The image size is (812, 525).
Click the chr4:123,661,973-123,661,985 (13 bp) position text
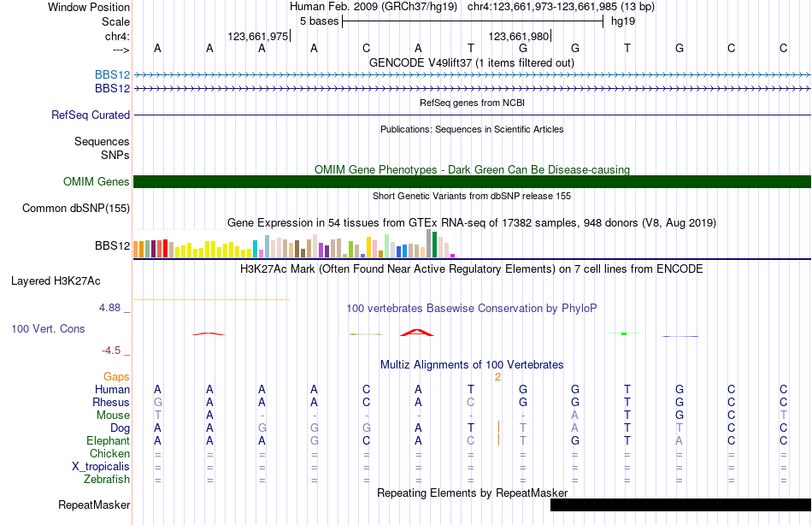click(561, 7)
